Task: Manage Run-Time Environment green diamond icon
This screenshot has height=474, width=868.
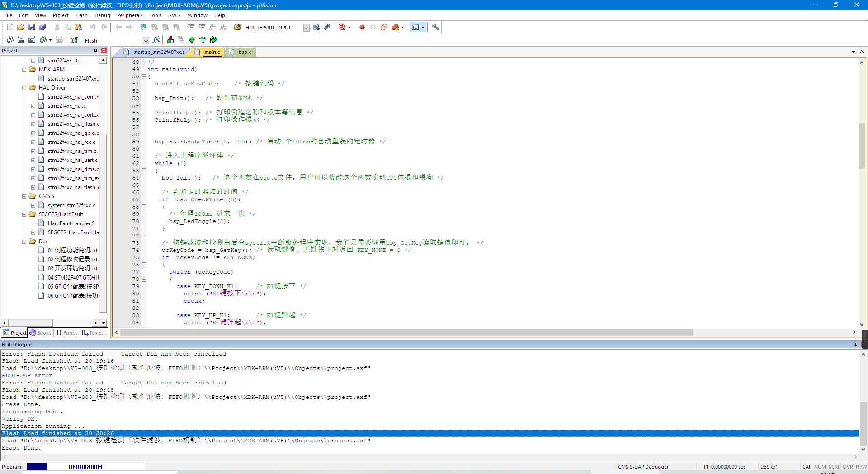Action: (192, 40)
